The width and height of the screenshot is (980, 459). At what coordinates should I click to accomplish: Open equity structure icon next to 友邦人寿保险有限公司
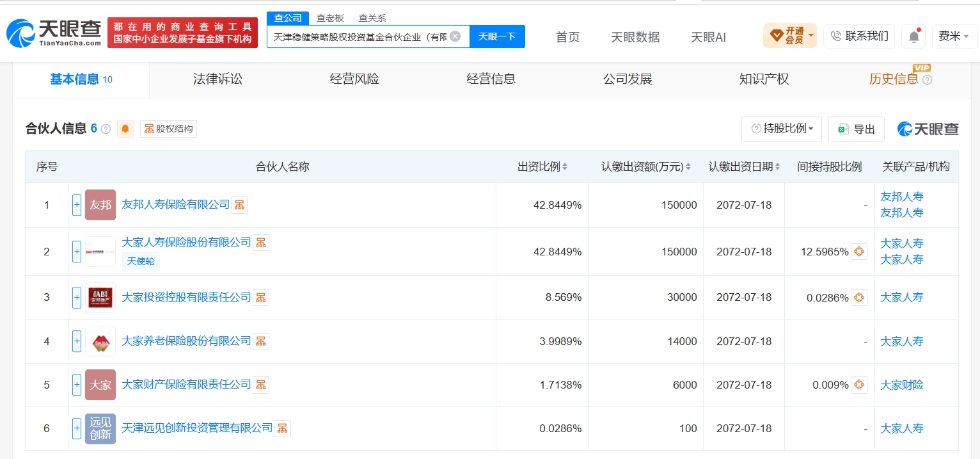(239, 205)
